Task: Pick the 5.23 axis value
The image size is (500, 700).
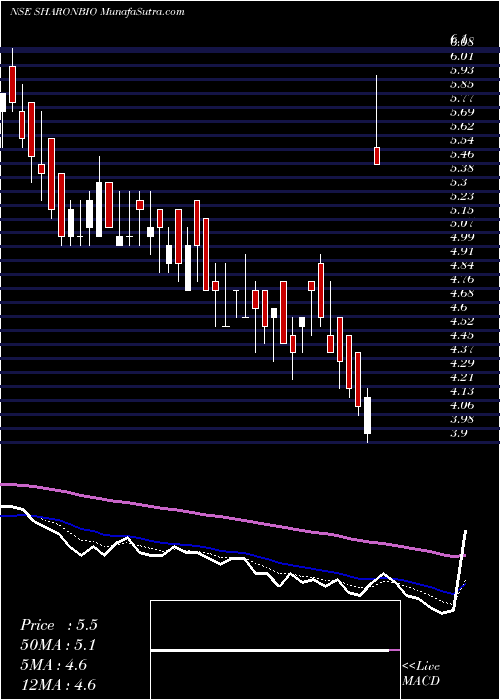Action: click(462, 196)
